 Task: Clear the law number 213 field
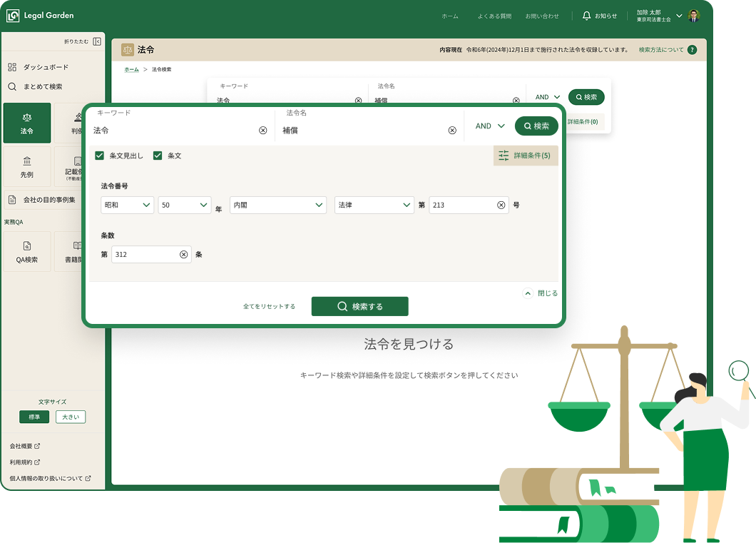[x=501, y=205]
